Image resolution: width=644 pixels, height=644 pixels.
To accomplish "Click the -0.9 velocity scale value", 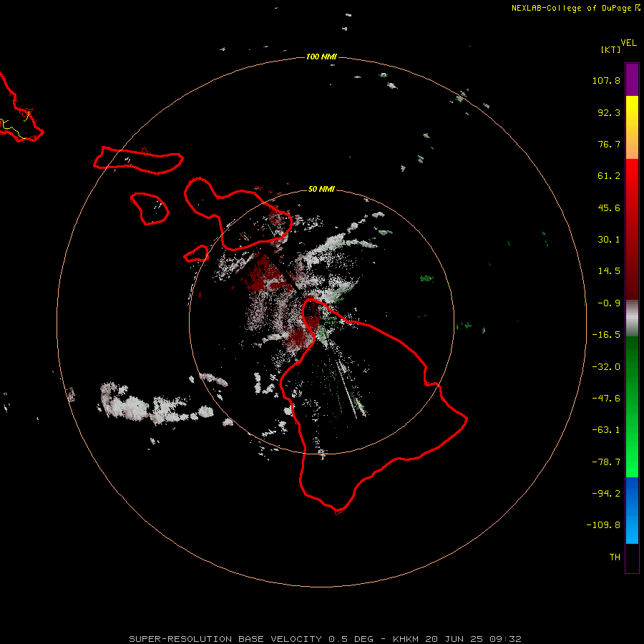I will 609,303.
